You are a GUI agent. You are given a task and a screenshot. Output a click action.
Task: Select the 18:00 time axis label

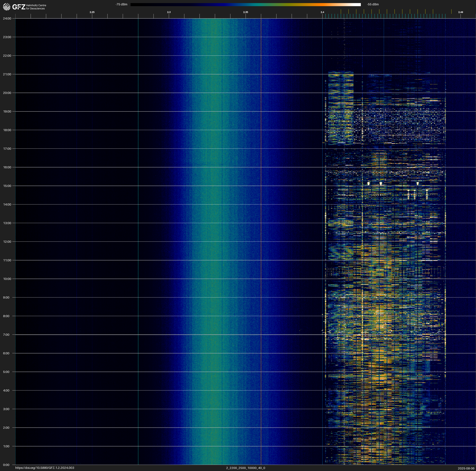pyautogui.click(x=7, y=130)
